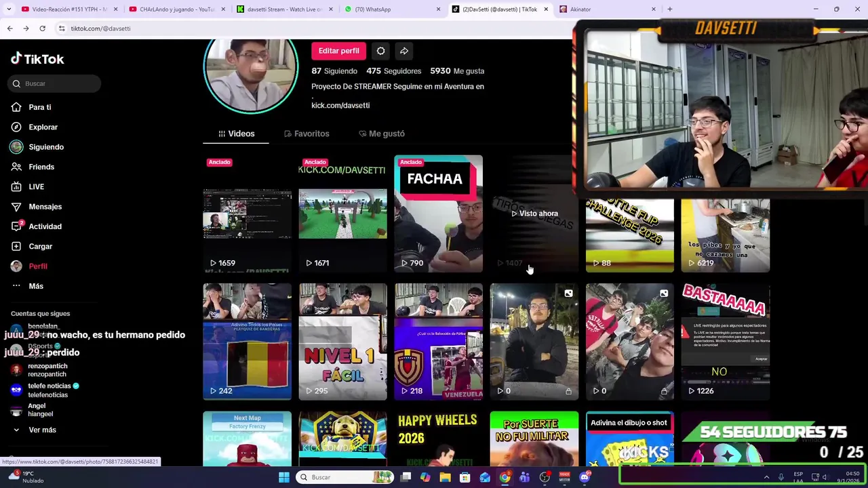
Task: Open 87 Siguiendo list
Action: (x=334, y=70)
